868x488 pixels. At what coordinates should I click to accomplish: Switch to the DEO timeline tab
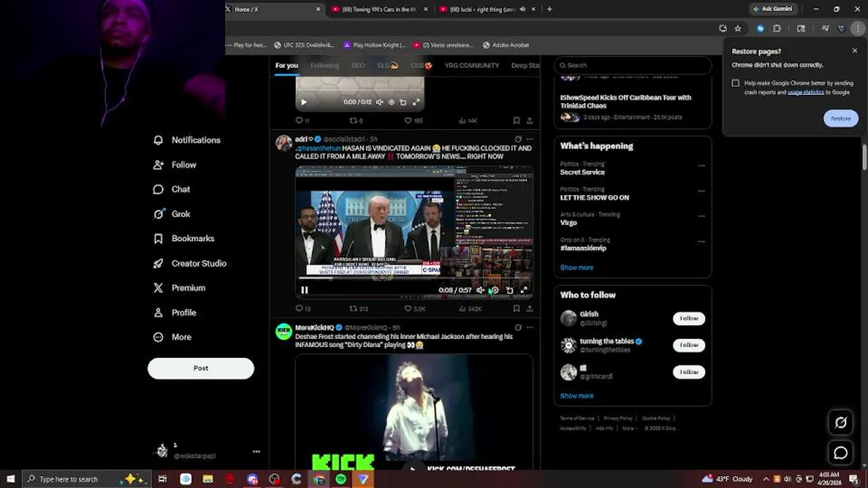[358, 66]
